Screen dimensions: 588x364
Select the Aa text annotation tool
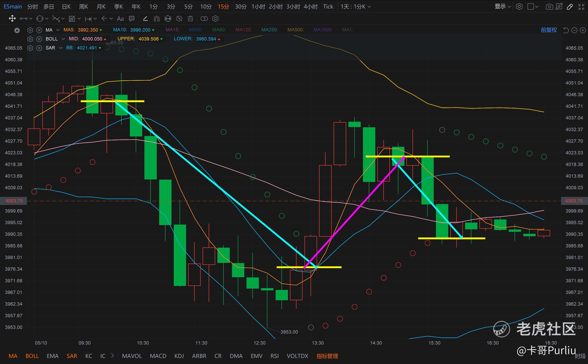[120, 19]
